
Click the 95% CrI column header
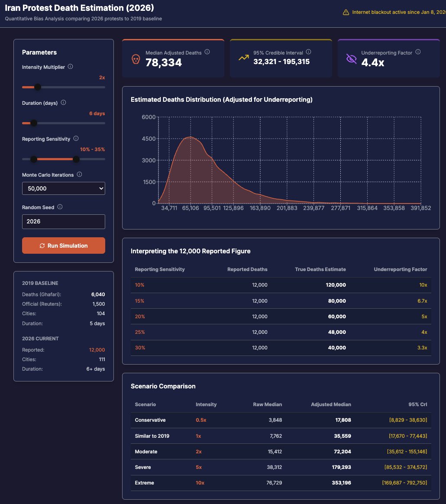pos(418,404)
